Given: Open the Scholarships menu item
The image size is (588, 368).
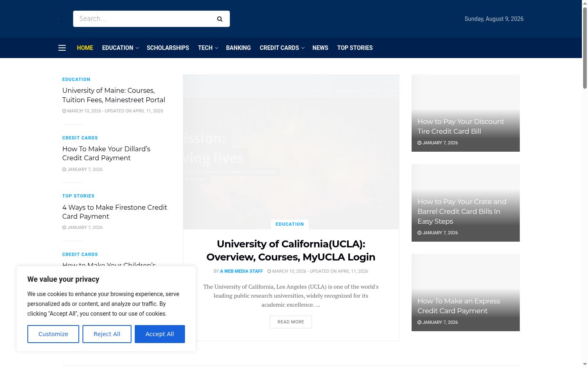Looking at the screenshot, I should (x=168, y=48).
